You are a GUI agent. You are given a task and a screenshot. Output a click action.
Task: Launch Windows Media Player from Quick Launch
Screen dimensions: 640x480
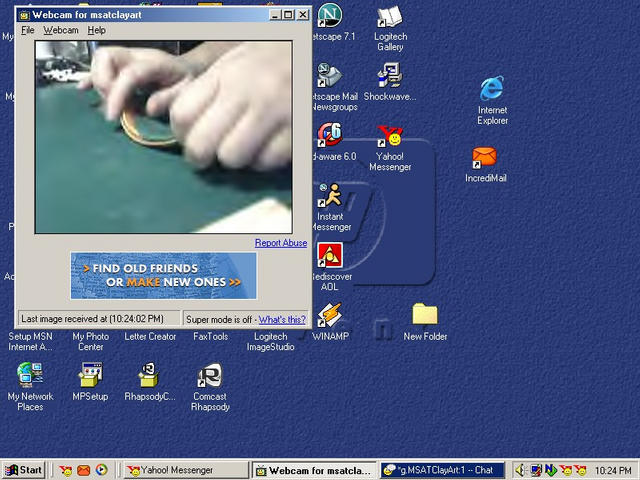point(102,470)
